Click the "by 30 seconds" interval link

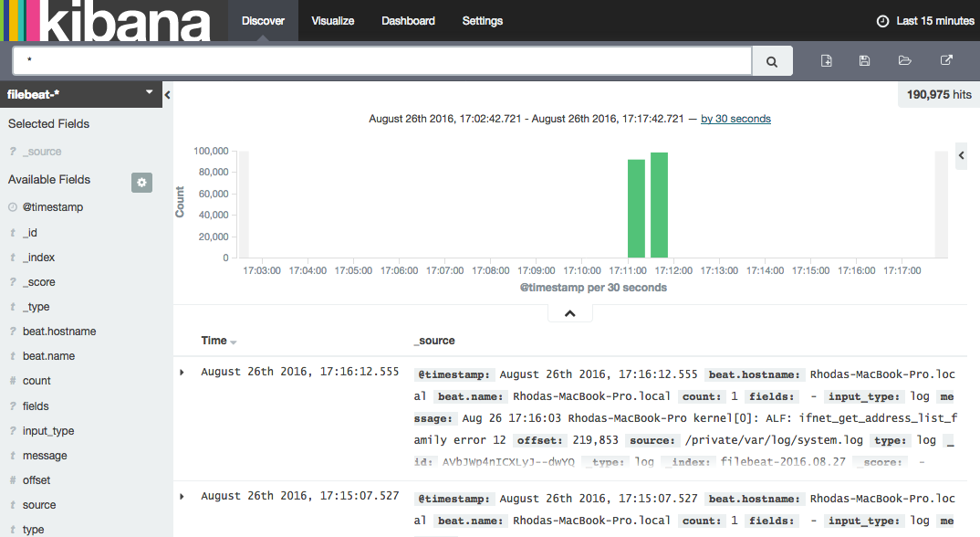coord(735,119)
